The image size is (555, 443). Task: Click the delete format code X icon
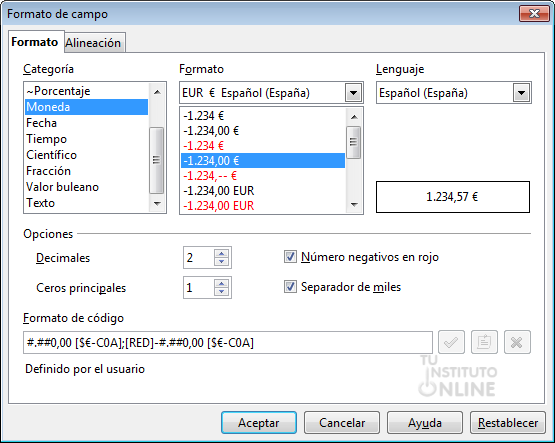click(517, 342)
